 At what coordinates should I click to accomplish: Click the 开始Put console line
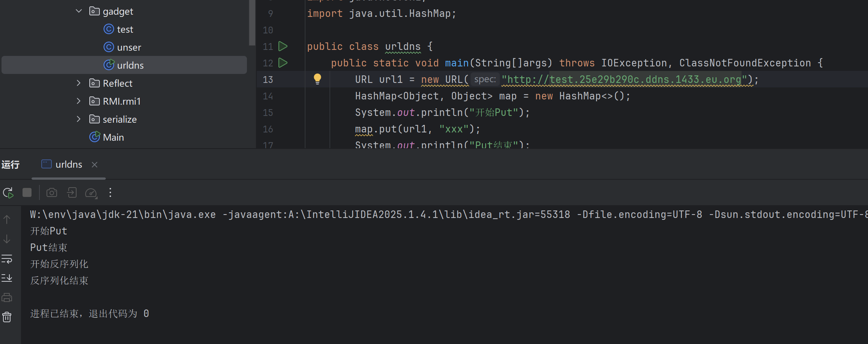[x=49, y=231]
